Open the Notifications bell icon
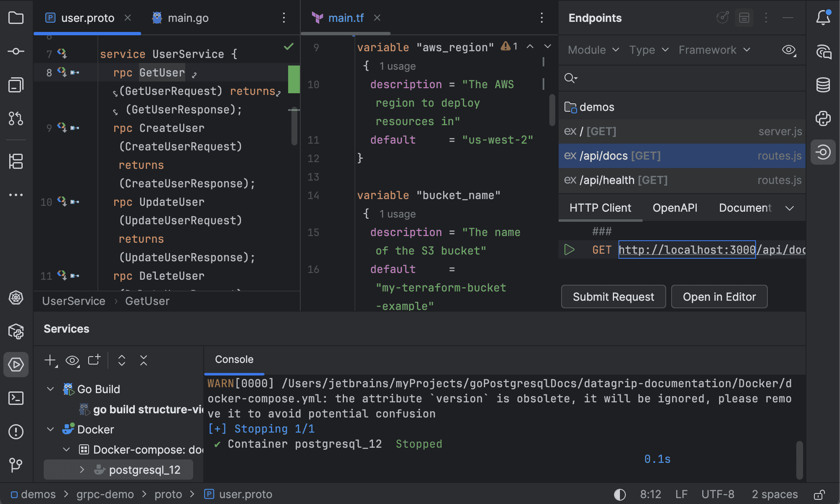 pos(823,18)
